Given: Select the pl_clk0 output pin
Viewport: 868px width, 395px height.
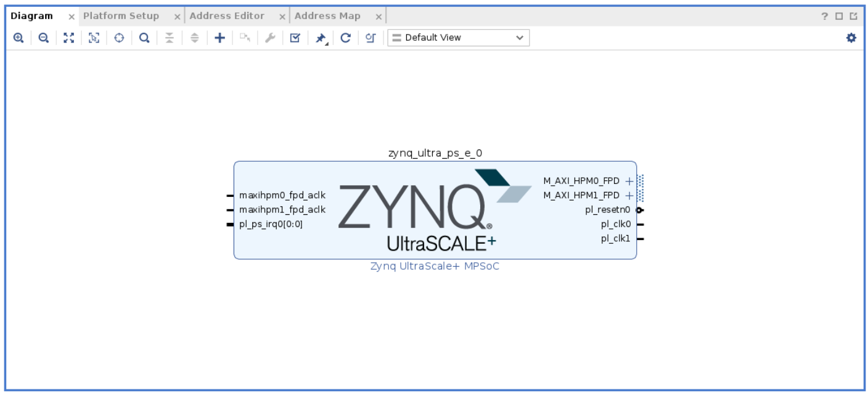Looking at the screenshot, I should (639, 225).
